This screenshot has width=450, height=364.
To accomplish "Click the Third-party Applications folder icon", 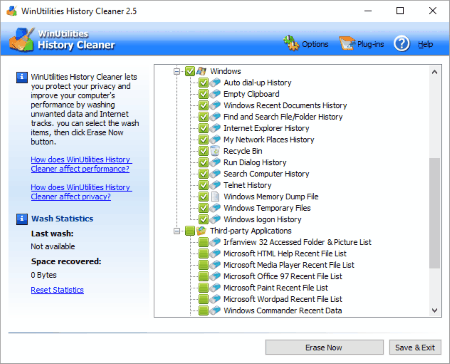I will tap(201, 231).
